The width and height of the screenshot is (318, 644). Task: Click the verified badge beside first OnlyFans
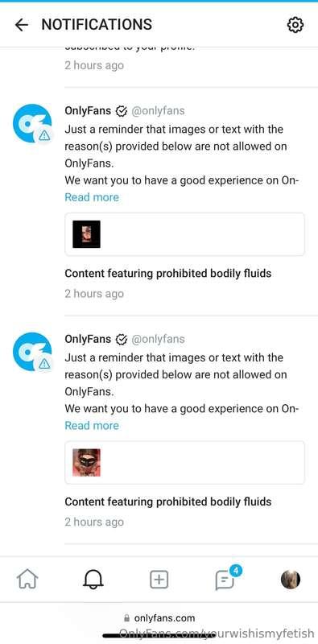point(122,111)
